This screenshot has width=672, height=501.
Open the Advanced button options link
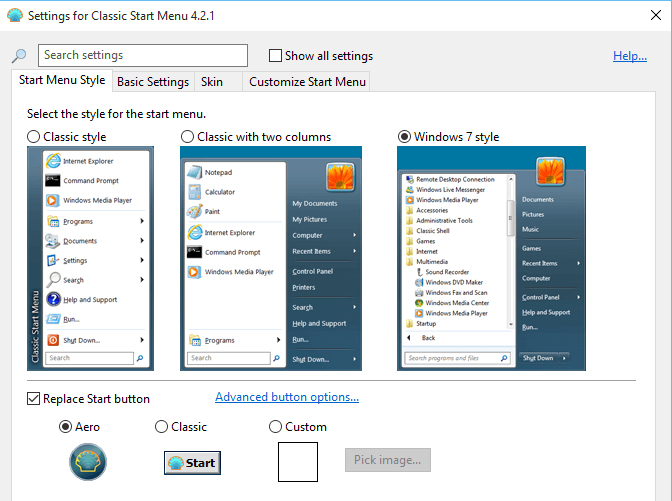tap(287, 398)
